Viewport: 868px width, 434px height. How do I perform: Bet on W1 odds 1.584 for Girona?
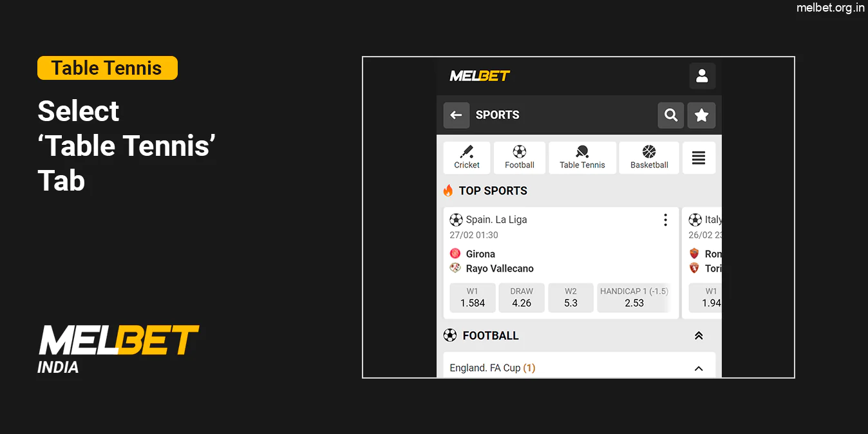(472, 297)
